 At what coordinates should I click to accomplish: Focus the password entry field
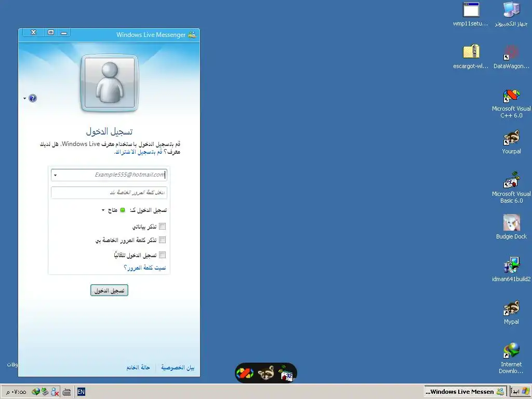pyautogui.click(x=109, y=193)
